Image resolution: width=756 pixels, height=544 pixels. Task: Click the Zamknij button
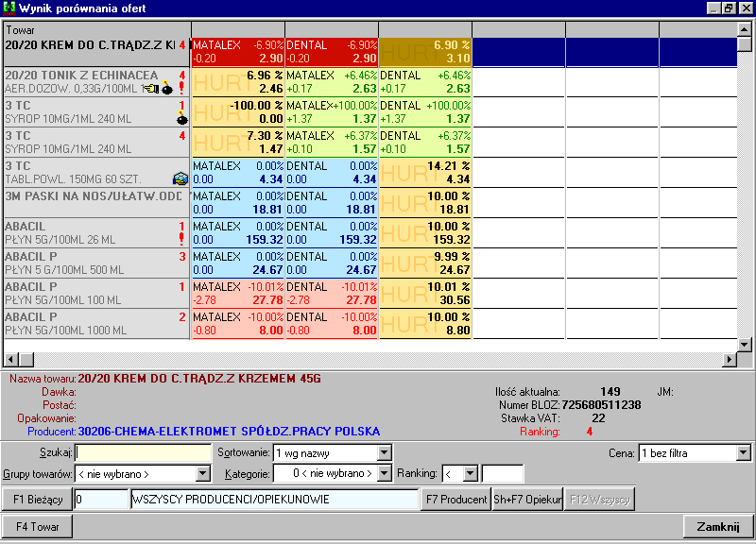717,526
